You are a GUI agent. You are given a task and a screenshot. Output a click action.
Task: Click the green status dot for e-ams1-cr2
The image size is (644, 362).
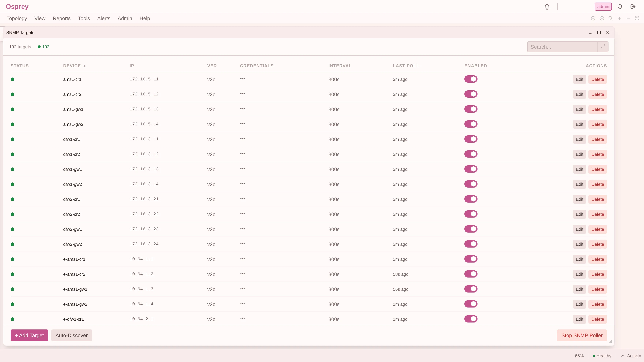(12, 274)
